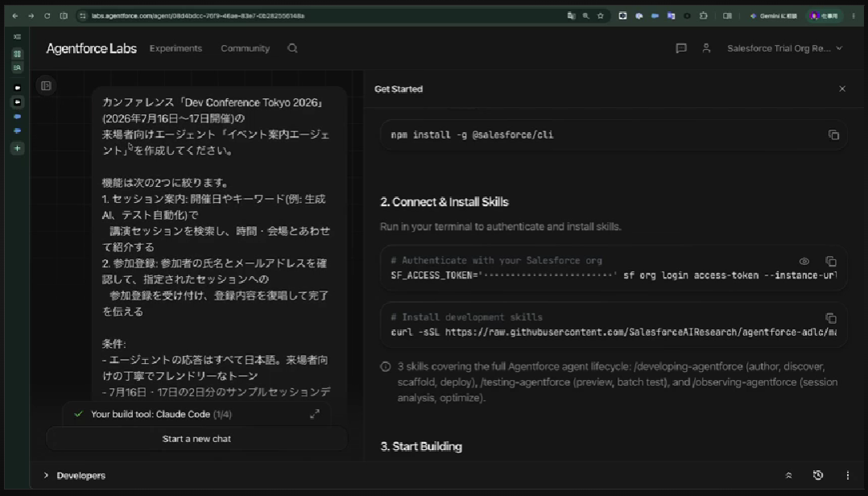Open the browser extensions puzzle icon
Viewport: 868px width, 496px height.
(704, 16)
